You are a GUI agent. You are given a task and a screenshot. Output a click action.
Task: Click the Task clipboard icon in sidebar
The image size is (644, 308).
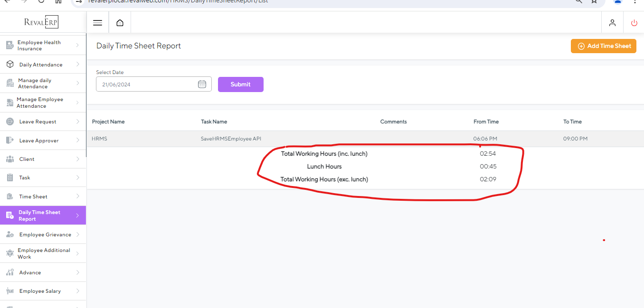click(10, 177)
